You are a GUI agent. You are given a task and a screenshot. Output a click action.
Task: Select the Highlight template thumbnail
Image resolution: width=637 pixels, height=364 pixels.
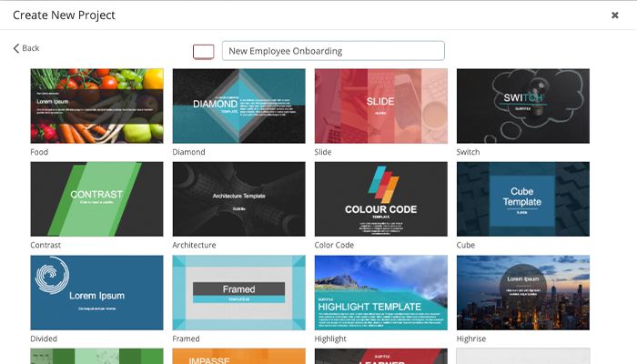click(x=381, y=292)
